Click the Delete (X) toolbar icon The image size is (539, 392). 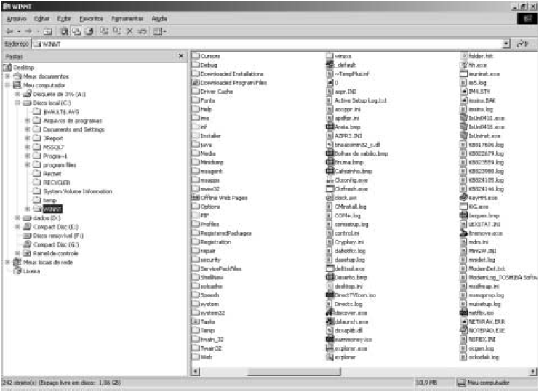[x=129, y=32]
